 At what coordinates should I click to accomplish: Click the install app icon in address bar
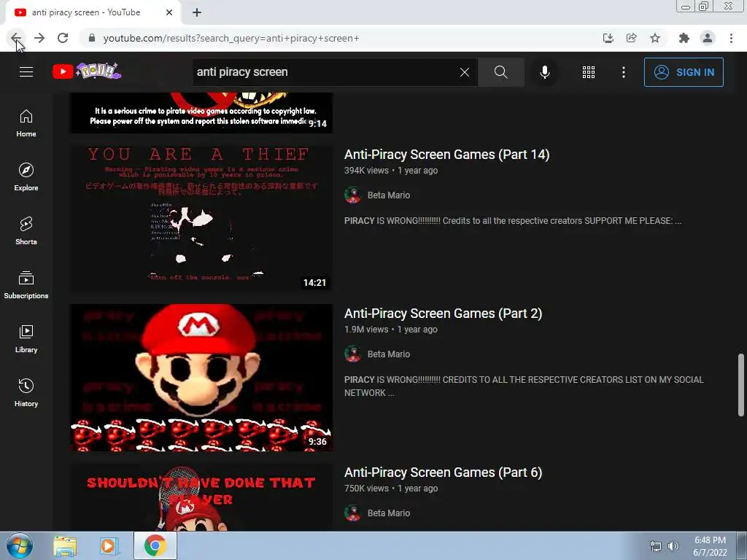[x=608, y=38]
